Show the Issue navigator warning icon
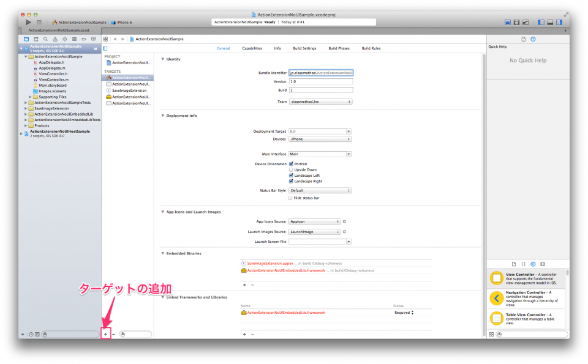Viewport: 588px width, 364px height. click(x=55, y=39)
